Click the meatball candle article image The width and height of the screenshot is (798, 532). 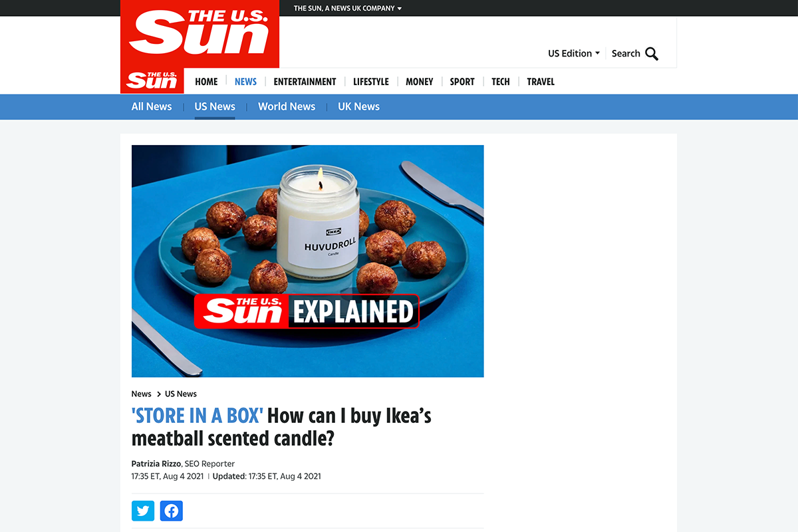307,261
